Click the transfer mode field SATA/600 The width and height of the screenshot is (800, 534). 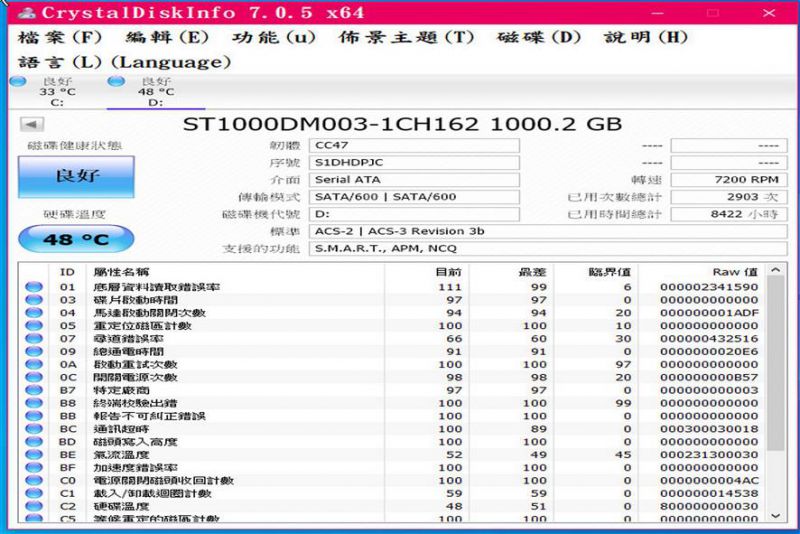414,197
